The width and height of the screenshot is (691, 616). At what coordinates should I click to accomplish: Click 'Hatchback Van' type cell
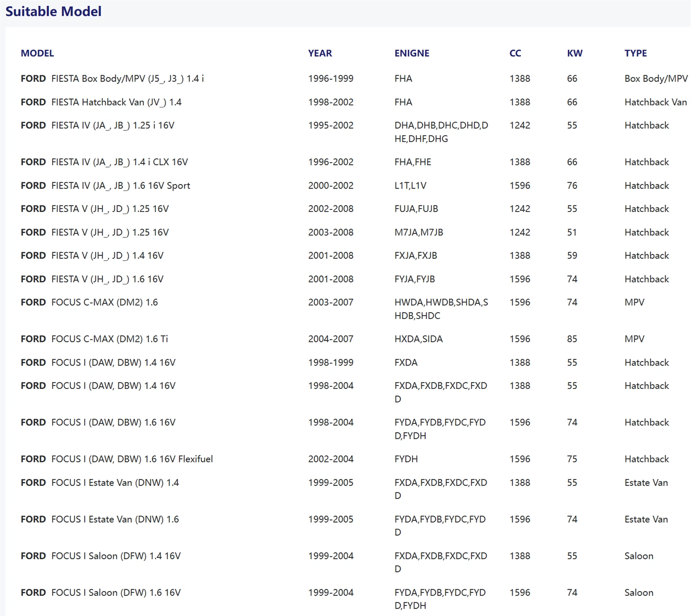tap(656, 102)
